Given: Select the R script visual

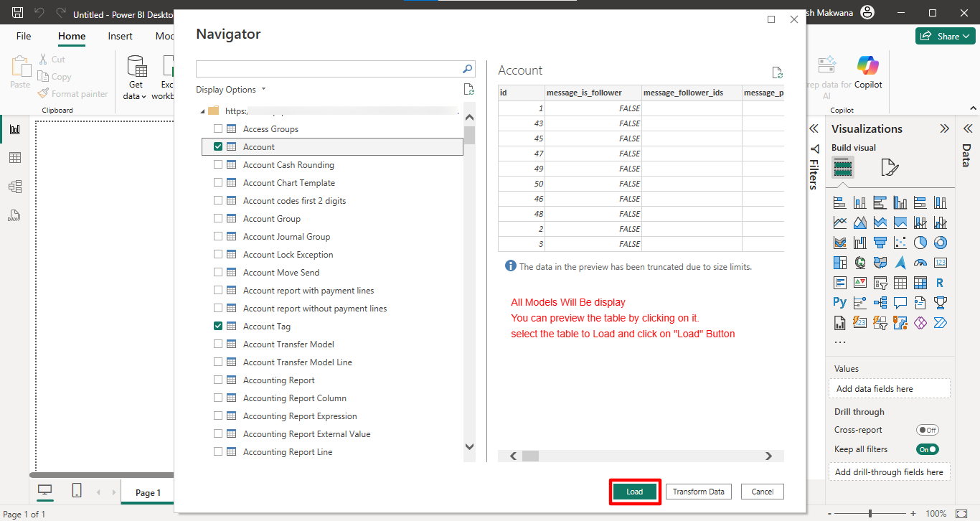Looking at the screenshot, I should [x=941, y=283].
